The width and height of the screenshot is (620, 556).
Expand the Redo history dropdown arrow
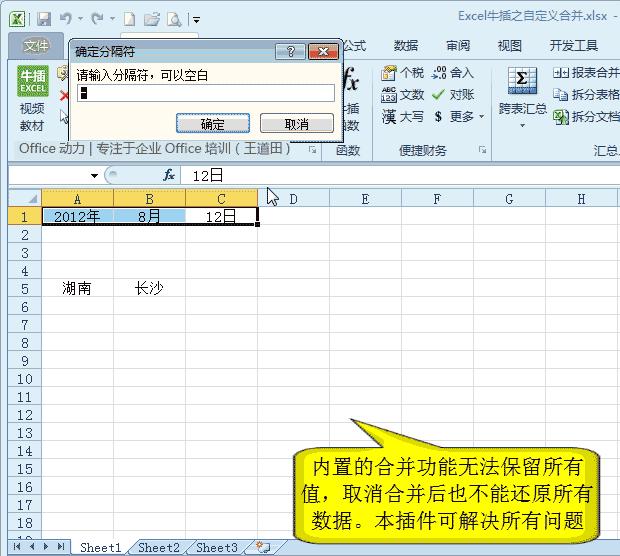click(x=112, y=19)
